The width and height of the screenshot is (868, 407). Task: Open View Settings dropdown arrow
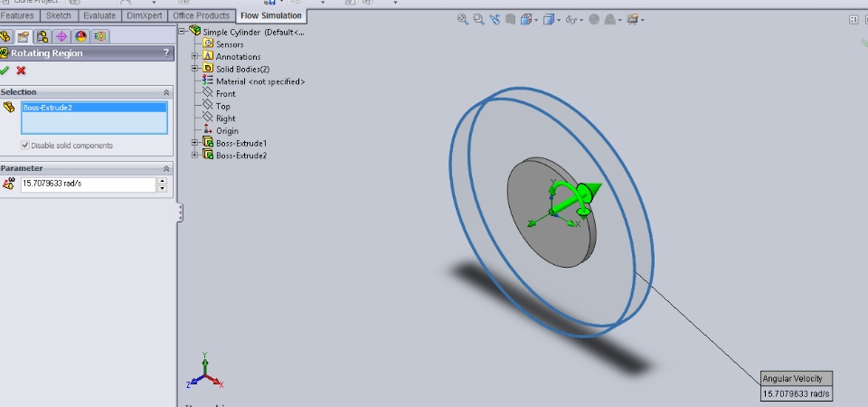point(643,21)
